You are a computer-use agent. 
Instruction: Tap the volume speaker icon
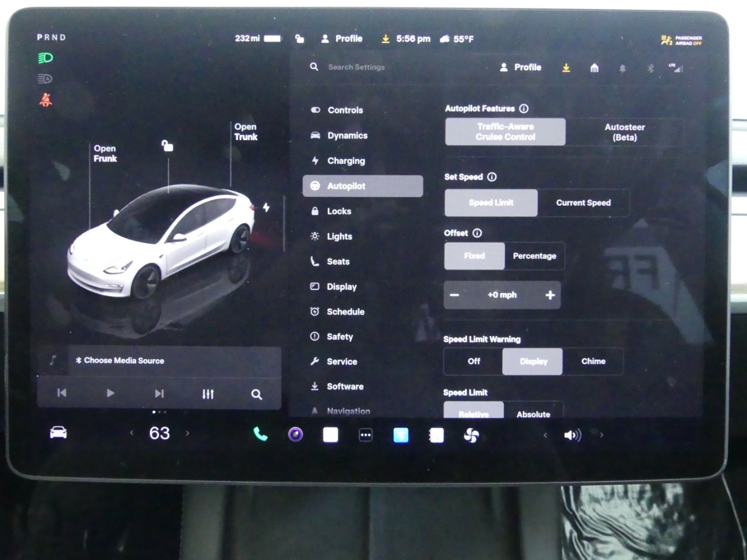coord(572,435)
